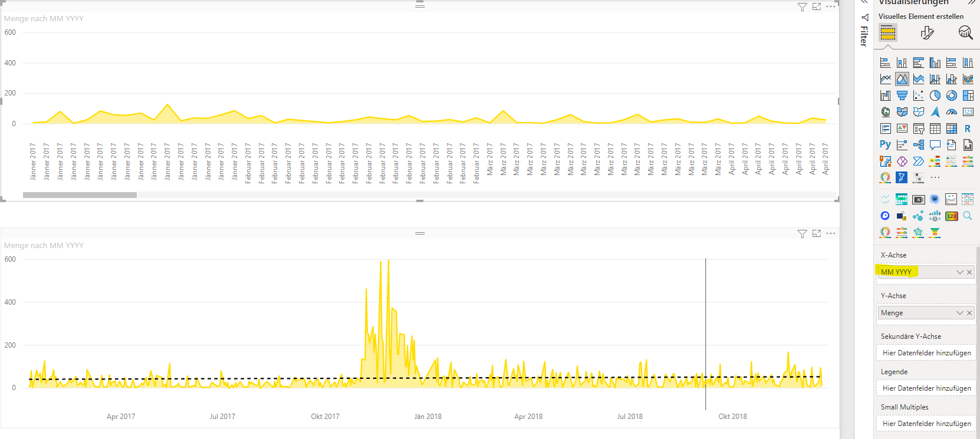980x439 pixels.
Task: Switch to build visual tab
Action: pyautogui.click(x=888, y=33)
